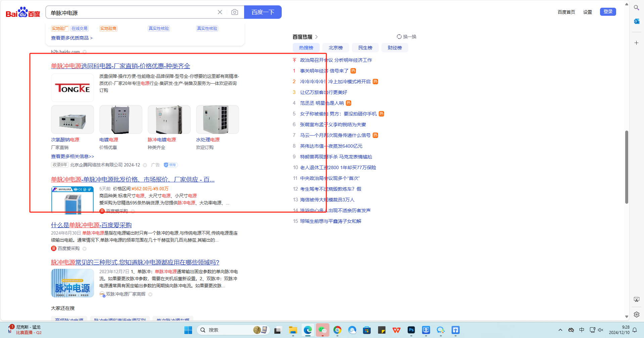Open the Windows Start menu
The width and height of the screenshot is (644, 338).
click(188, 330)
